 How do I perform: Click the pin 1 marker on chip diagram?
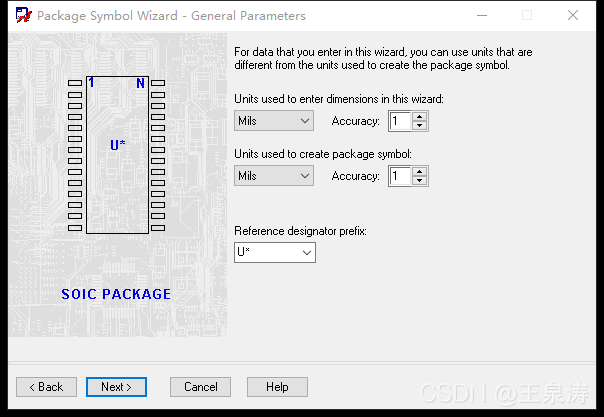(91, 83)
